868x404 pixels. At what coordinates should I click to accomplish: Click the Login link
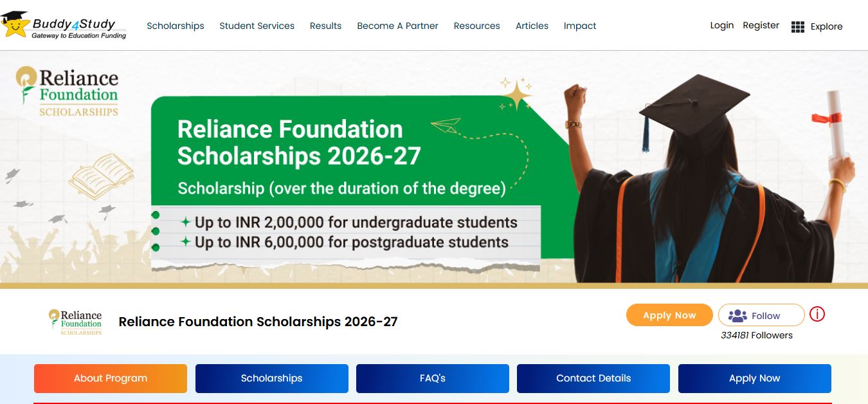pos(722,25)
